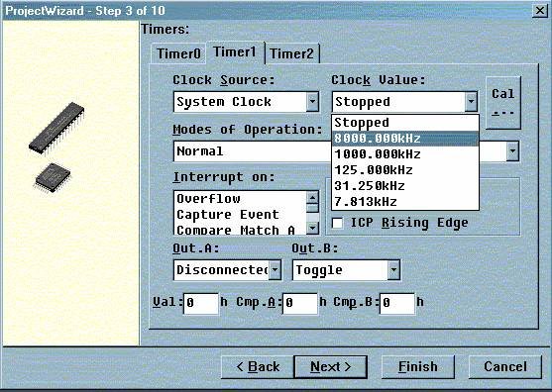Enable the ICP Rising Edge checkbox
The height and width of the screenshot is (392, 552).
pos(337,223)
